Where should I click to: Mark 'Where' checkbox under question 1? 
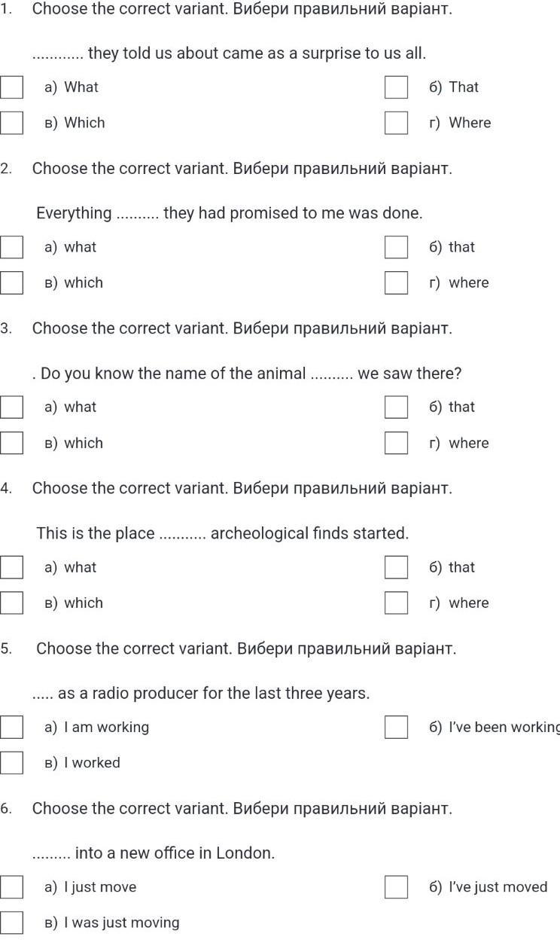tap(396, 123)
